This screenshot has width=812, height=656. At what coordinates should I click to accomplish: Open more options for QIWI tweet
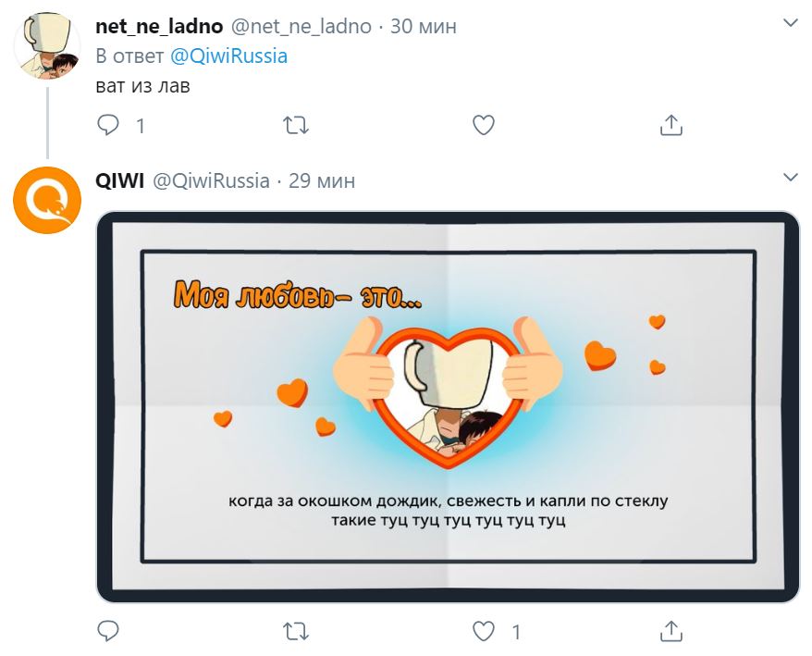pos(790,178)
